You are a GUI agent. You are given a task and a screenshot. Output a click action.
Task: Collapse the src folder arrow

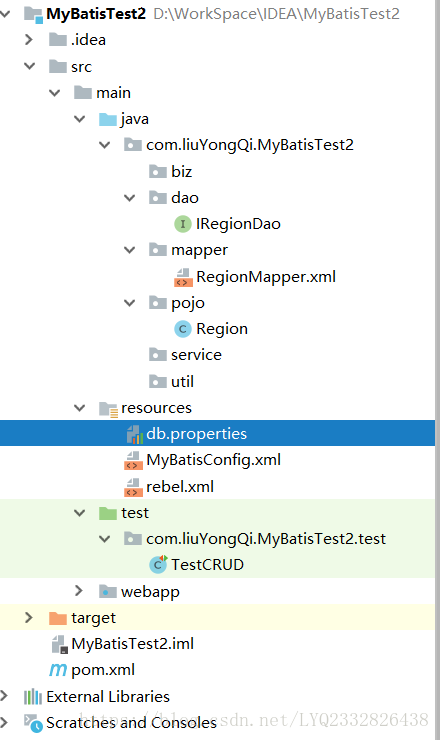coord(30,66)
